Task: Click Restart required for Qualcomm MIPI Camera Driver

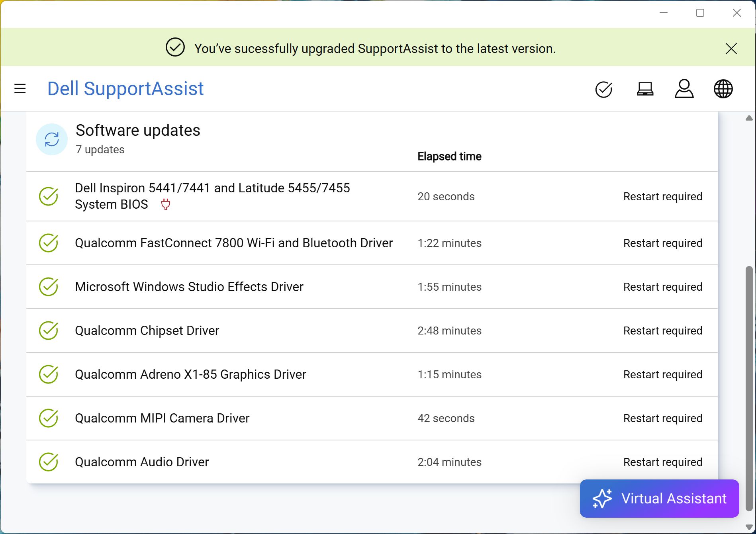Action: (x=662, y=418)
